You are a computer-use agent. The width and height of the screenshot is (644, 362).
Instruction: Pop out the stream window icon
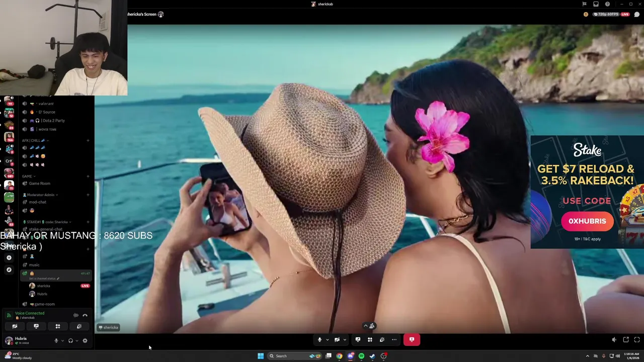click(626, 340)
